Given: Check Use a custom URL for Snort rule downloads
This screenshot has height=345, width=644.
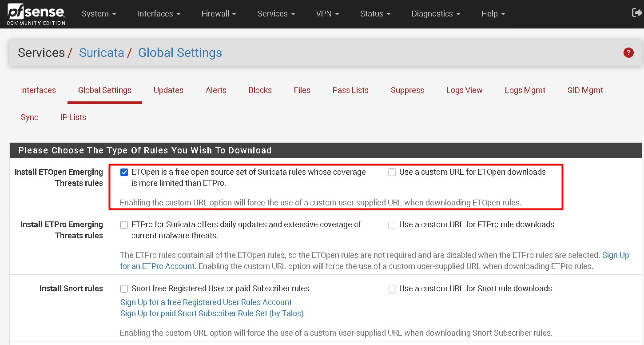Looking at the screenshot, I should click(x=392, y=289).
